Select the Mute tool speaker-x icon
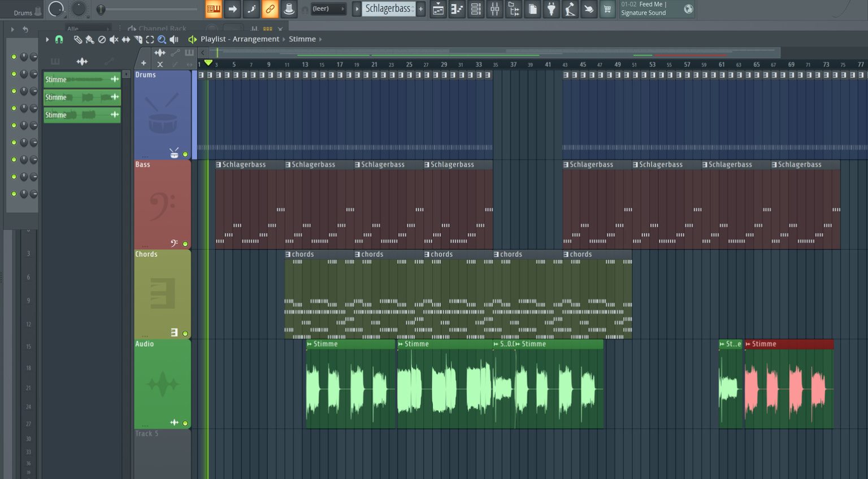The width and height of the screenshot is (868, 479). tap(114, 40)
